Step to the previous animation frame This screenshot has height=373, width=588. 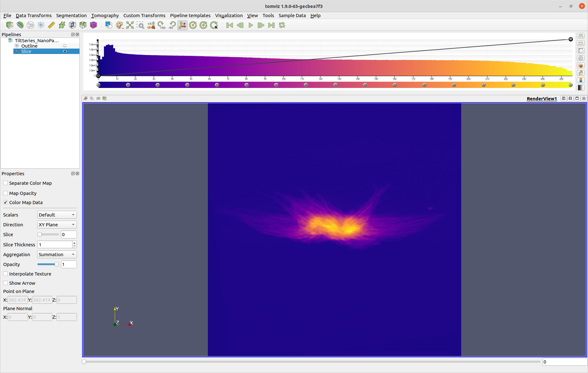(x=240, y=25)
